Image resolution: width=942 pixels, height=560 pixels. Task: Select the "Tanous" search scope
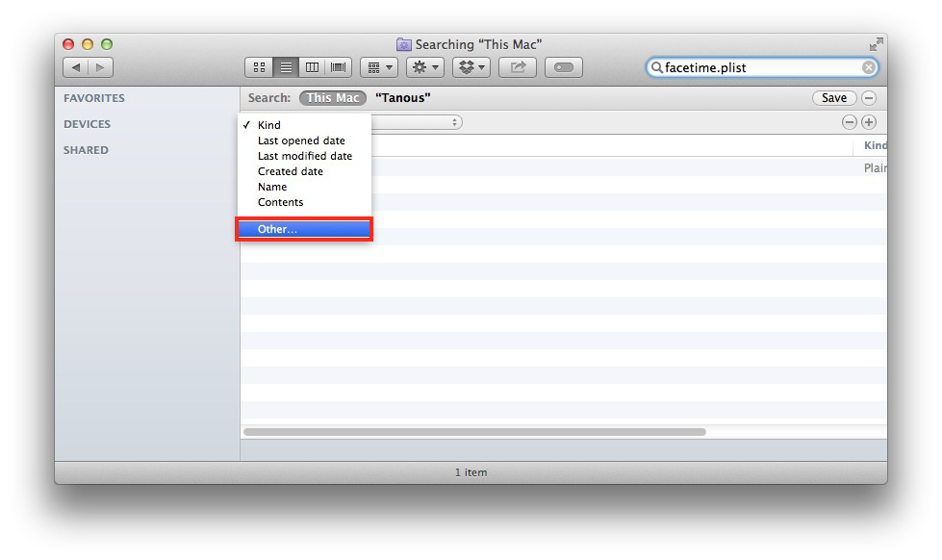coord(402,98)
